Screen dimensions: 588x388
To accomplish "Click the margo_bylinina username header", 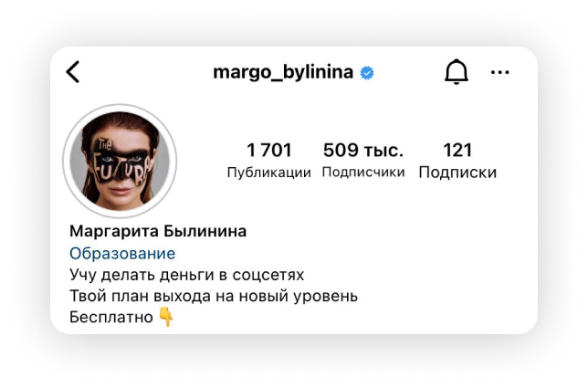I will (283, 72).
